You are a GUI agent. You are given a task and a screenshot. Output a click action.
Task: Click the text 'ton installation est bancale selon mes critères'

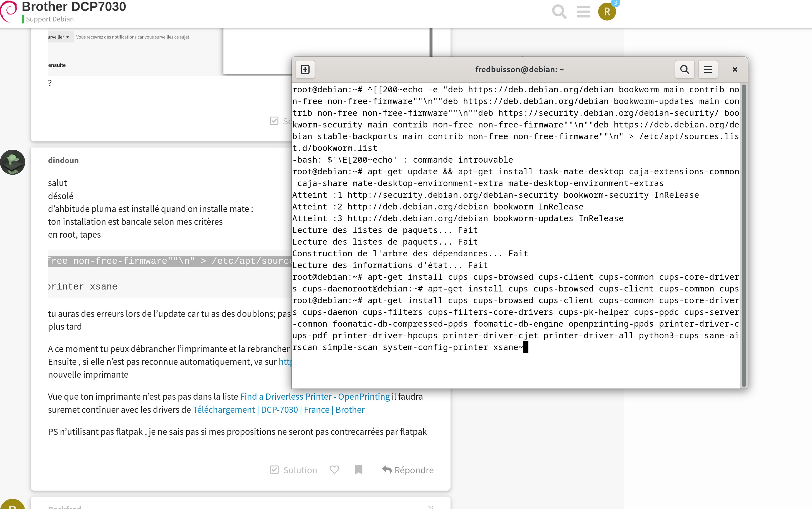point(135,221)
